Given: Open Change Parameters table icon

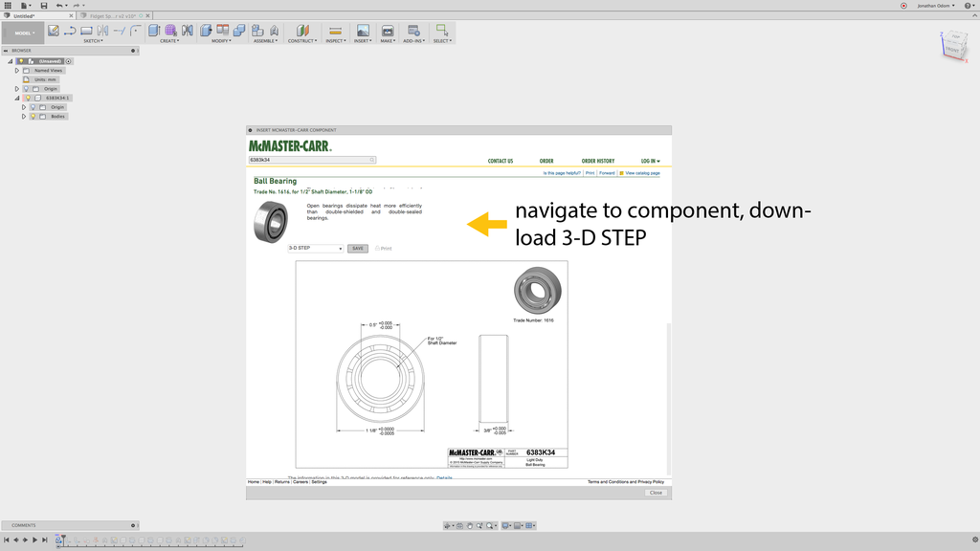Looking at the screenshot, I should pos(222,30).
